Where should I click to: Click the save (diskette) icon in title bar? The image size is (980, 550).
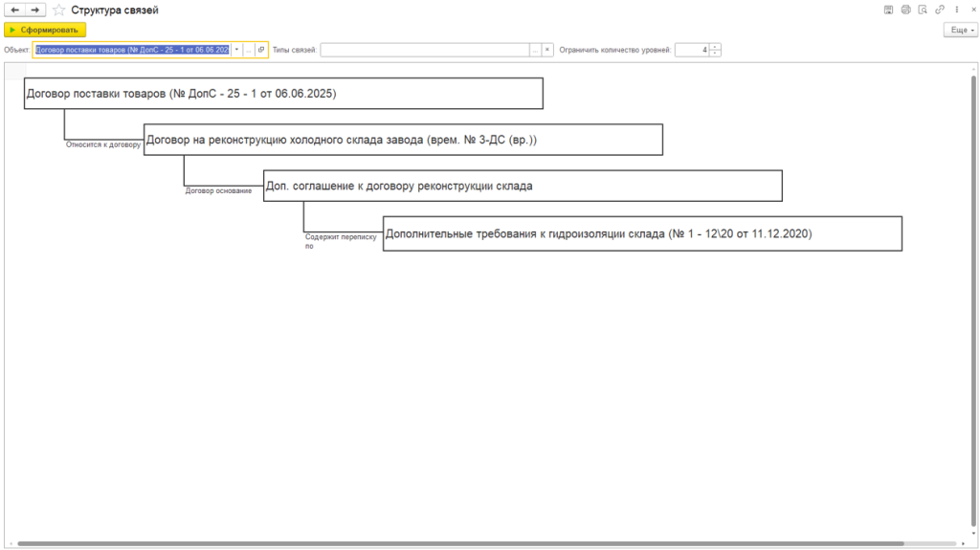(889, 10)
